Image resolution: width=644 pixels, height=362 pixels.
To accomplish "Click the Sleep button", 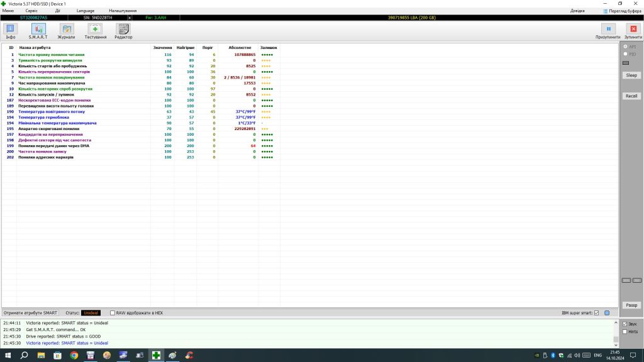I will tap(631, 75).
